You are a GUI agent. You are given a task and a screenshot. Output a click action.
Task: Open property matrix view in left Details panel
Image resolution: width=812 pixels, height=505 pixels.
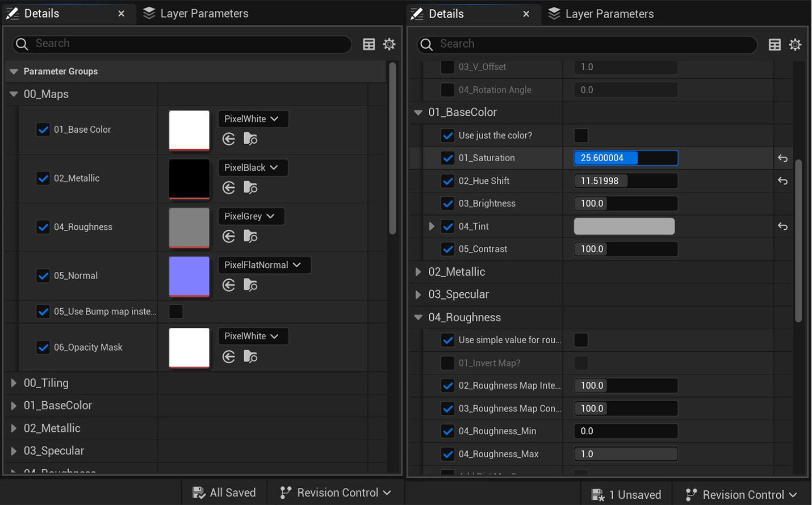369,44
